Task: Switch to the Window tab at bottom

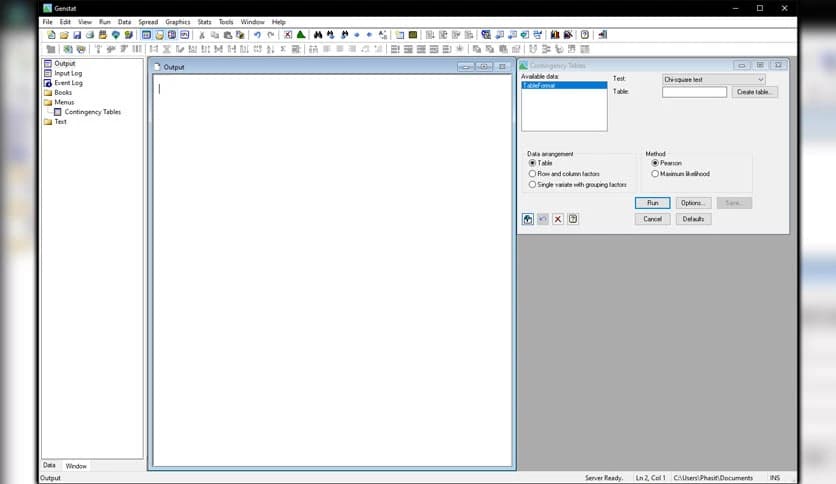Action: 76,466
